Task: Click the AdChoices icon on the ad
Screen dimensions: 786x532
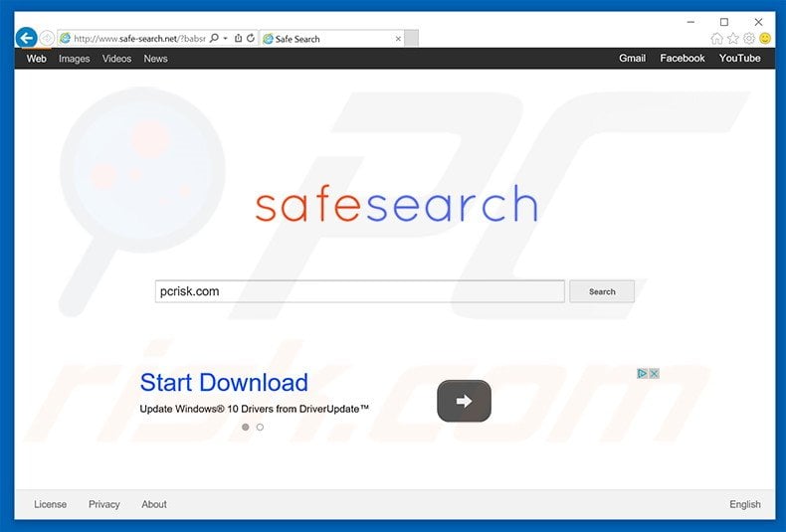Action: click(642, 373)
